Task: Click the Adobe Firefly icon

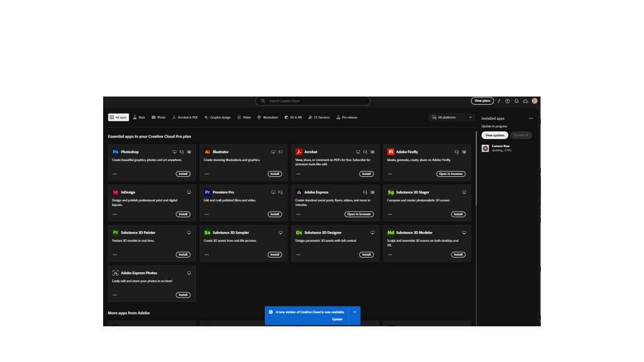Action: pos(390,152)
